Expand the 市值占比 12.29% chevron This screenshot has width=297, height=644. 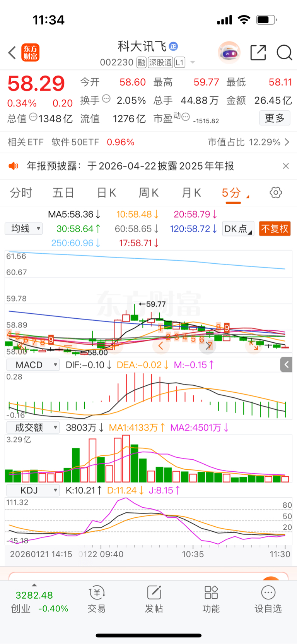(x=287, y=142)
